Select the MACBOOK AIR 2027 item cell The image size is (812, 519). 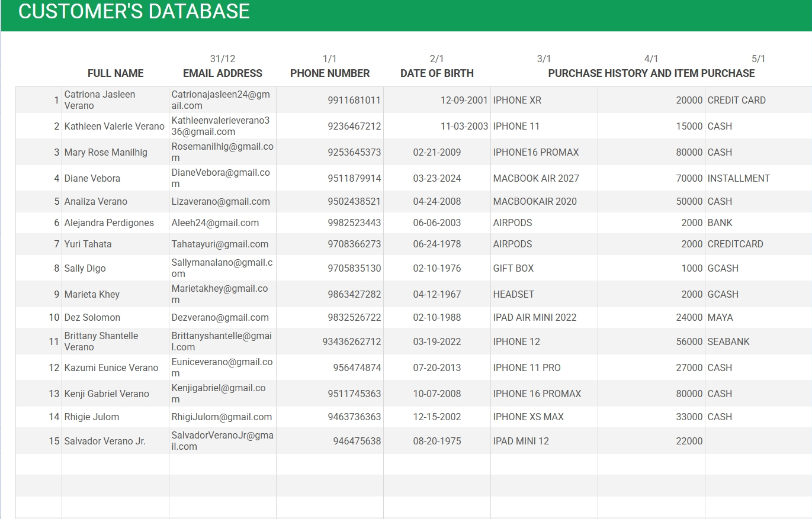[x=544, y=178]
